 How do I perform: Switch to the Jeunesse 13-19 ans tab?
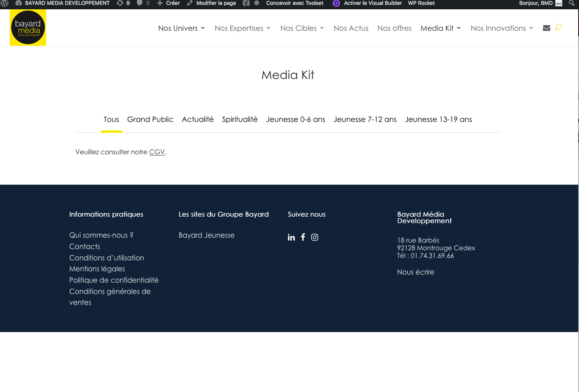point(439,119)
